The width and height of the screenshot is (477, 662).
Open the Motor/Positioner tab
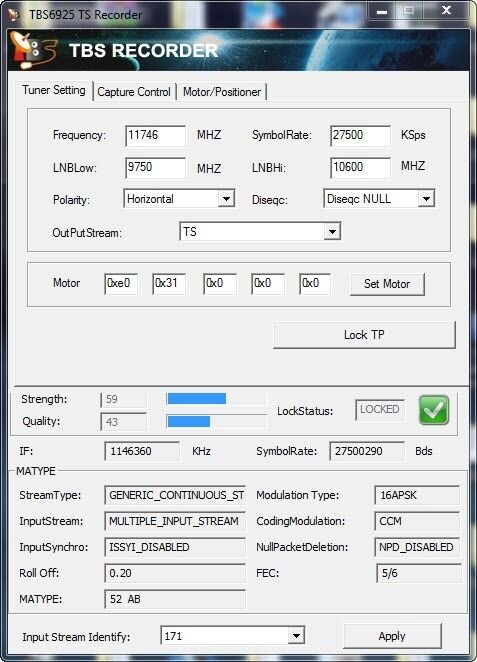222,92
